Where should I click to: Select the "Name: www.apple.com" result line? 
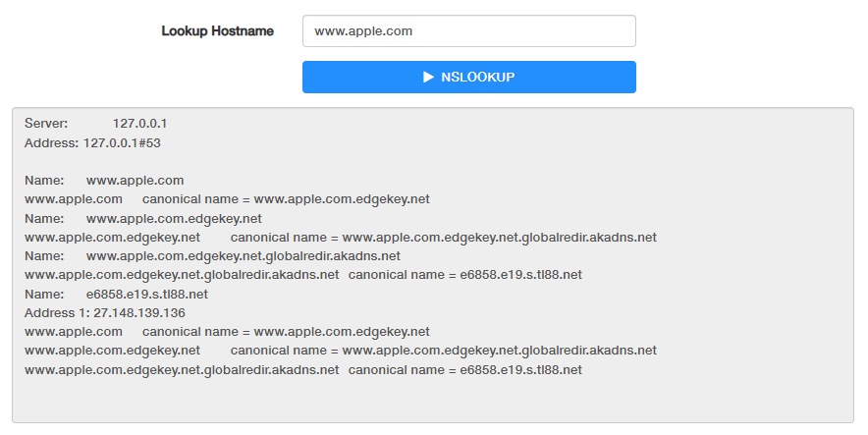104,181
